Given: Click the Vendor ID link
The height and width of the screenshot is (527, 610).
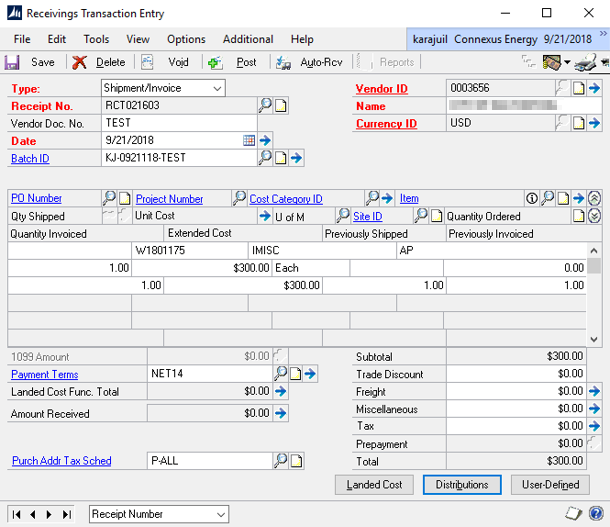Looking at the screenshot, I should pos(381,89).
